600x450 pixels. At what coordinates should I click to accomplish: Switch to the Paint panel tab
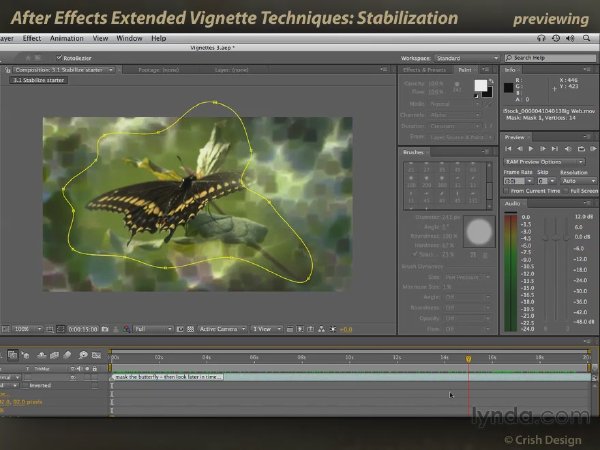465,70
